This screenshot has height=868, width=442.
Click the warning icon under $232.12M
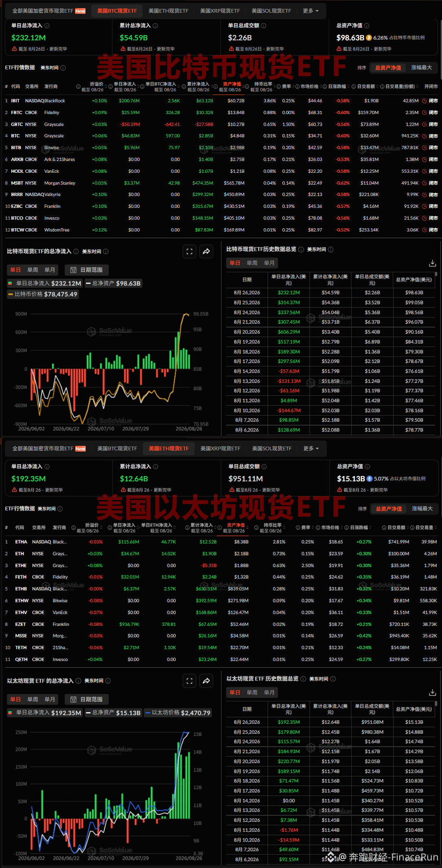tap(14, 49)
